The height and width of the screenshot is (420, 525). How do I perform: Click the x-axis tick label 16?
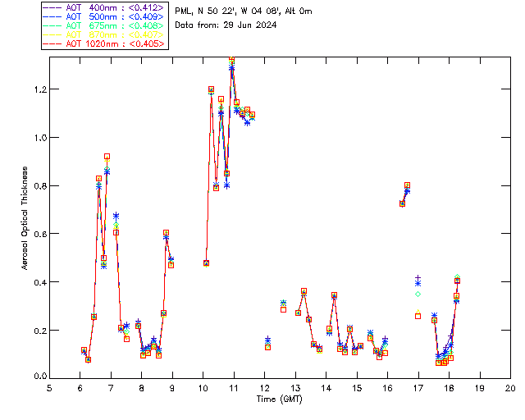coord(387,388)
